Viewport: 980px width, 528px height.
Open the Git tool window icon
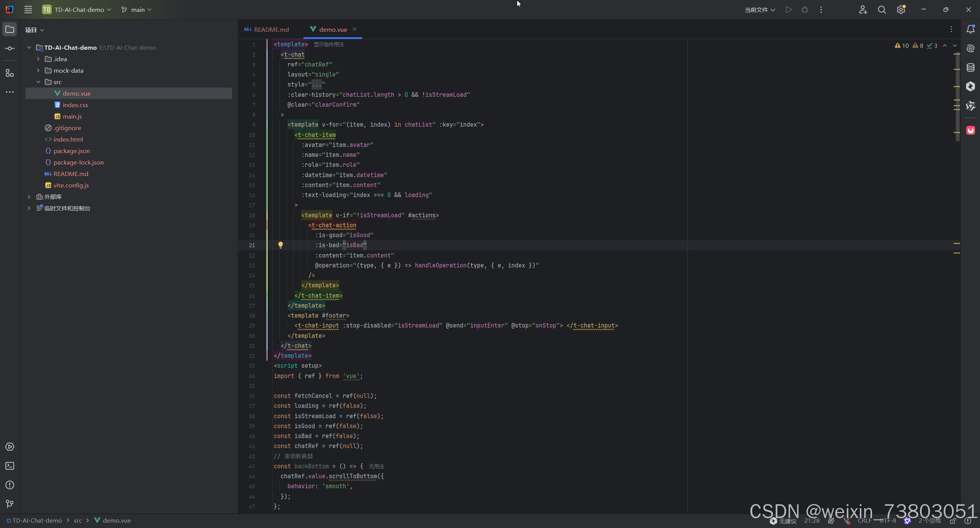pyautogui.click(x=10, y=504)
